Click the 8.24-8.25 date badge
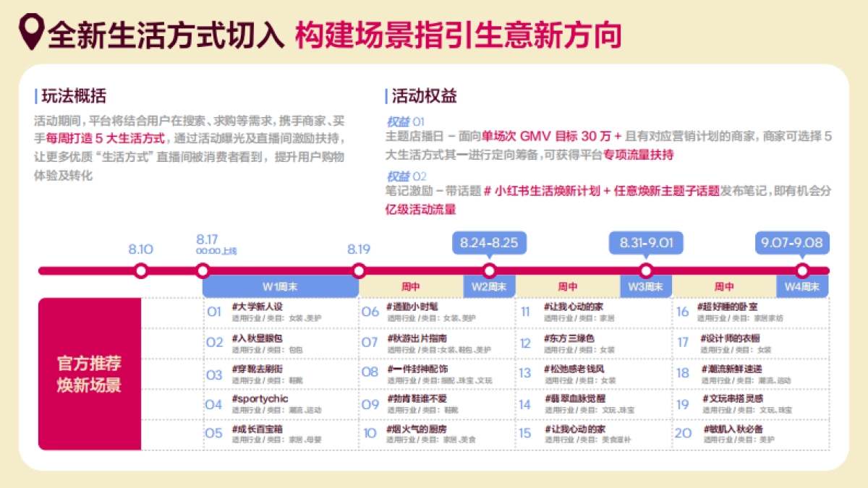868x488 pixels. point(489,244)
